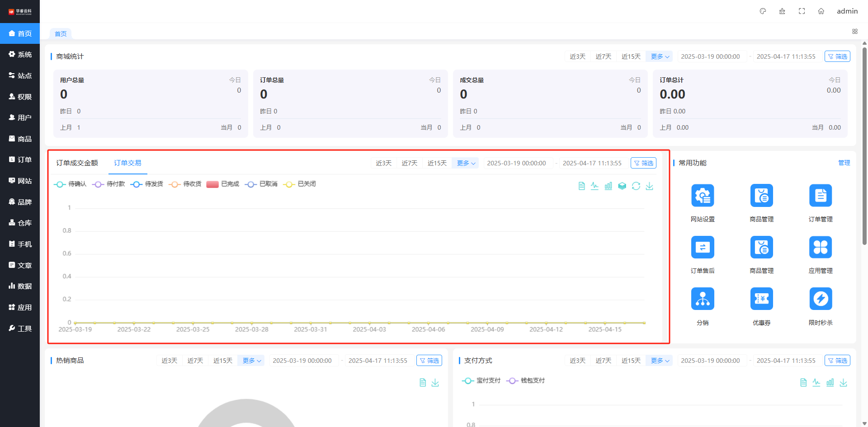Screen dimensions: 868x427
Task: Click the 管理 link in 常用功能
Action: (x=844, y=163)
